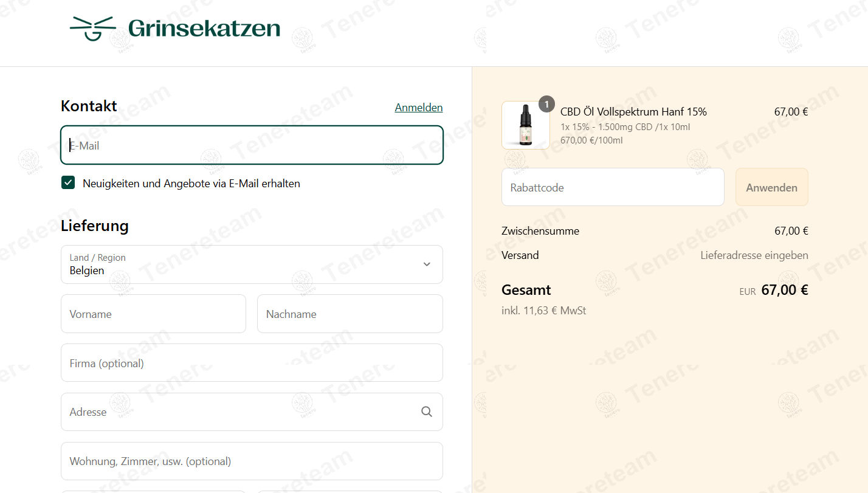868x493 pixels.
Task: Click into the Rabattcode field
Action: [613, 187]
